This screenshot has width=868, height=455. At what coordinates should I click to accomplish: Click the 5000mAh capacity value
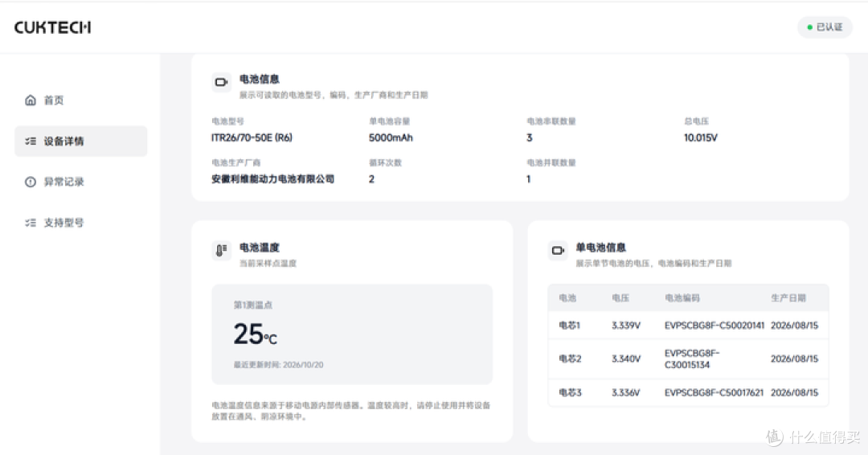pyautogui.click(x=391, y=137)
